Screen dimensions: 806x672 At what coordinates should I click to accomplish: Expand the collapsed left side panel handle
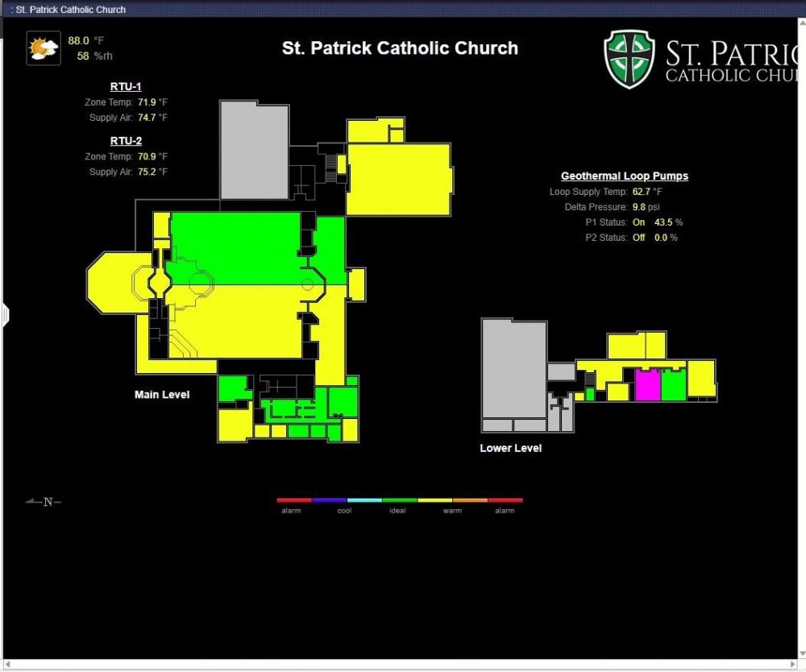pos(4,313)
